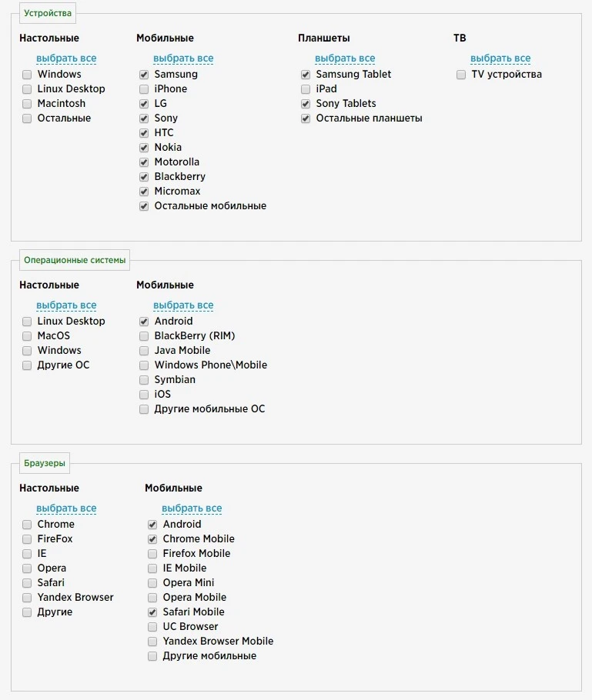
Task: Enable Windows Phone\Mobile checkbox
Action: click(144, 365)
